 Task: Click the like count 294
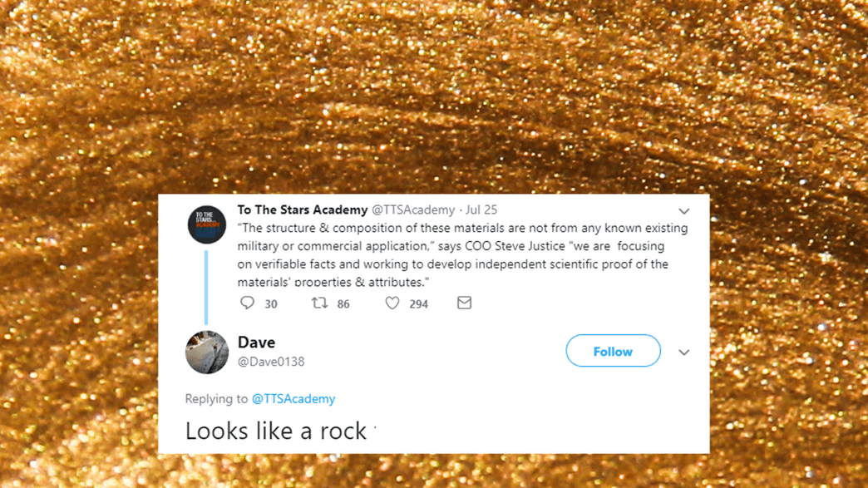pyautogui.click(x=418, y=304)
